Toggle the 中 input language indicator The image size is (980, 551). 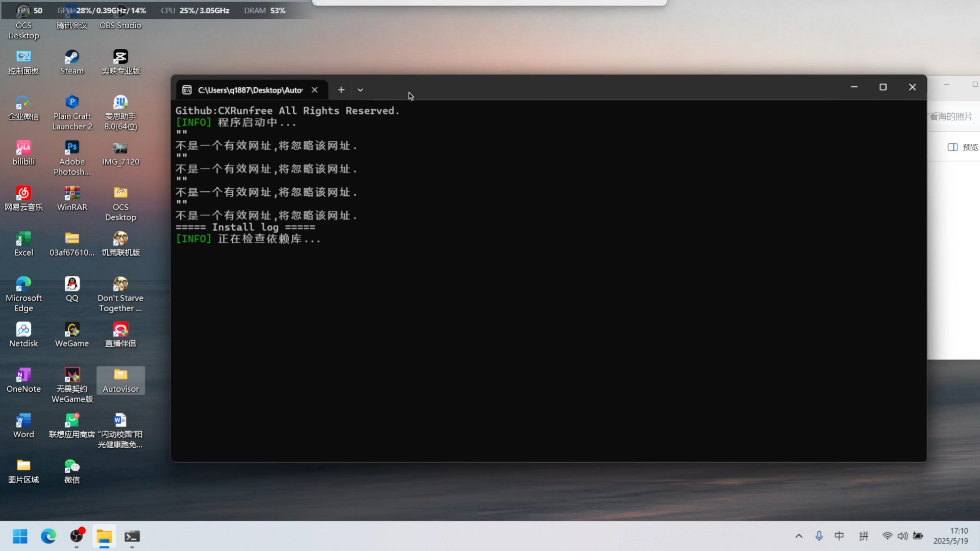[x=839, y=536]
